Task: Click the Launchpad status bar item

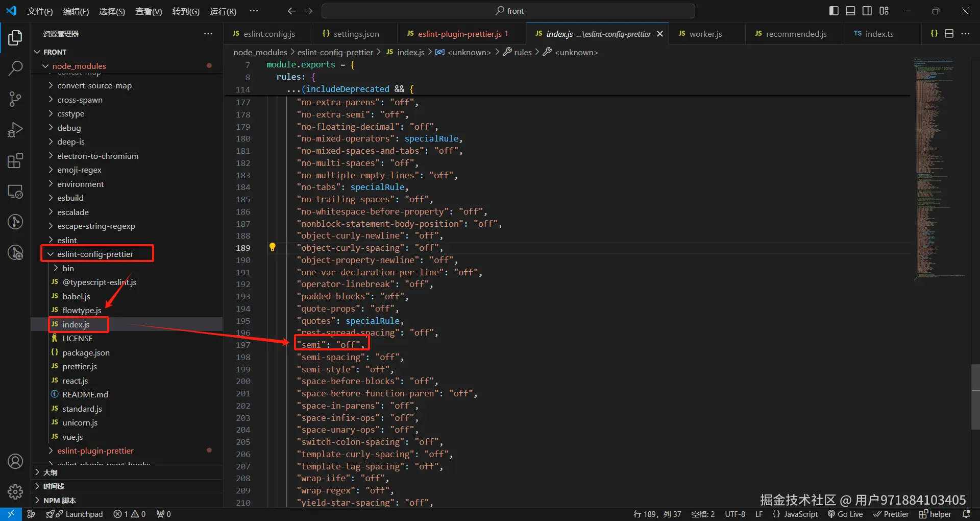Action: point(75,514)
